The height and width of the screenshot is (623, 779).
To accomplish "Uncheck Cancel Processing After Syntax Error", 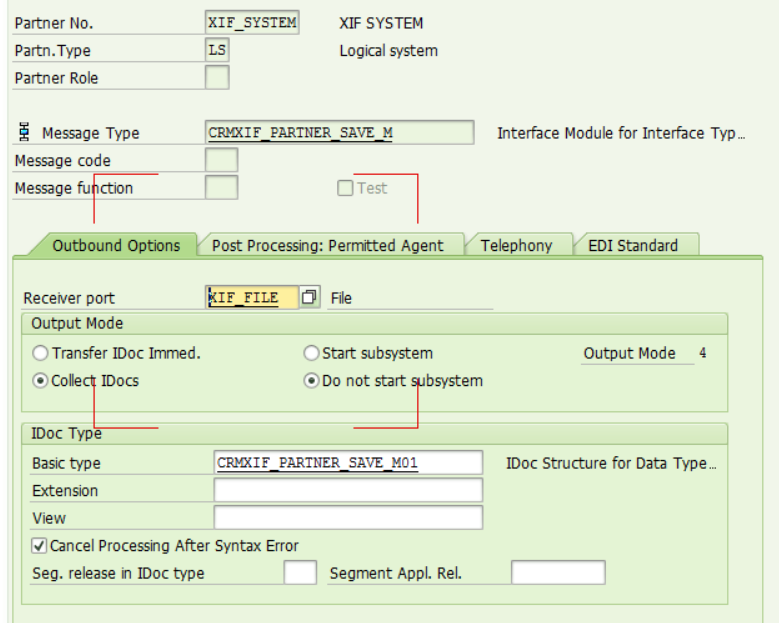I will tap(39, 545).
